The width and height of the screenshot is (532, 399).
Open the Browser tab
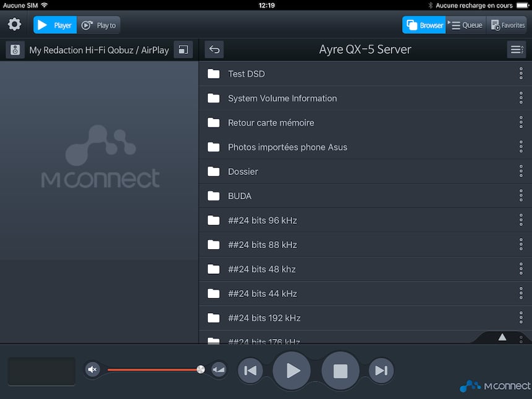pos(424,25)
